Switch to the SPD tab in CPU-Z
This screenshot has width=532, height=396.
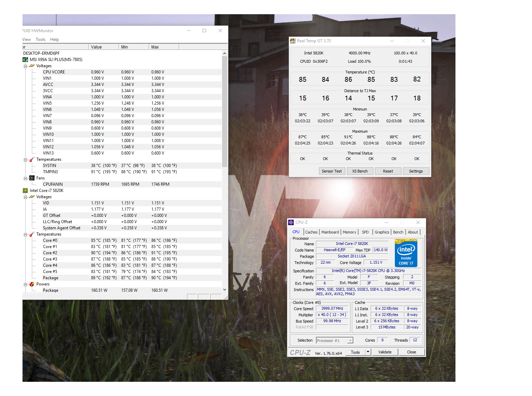[x=365, y=232]
